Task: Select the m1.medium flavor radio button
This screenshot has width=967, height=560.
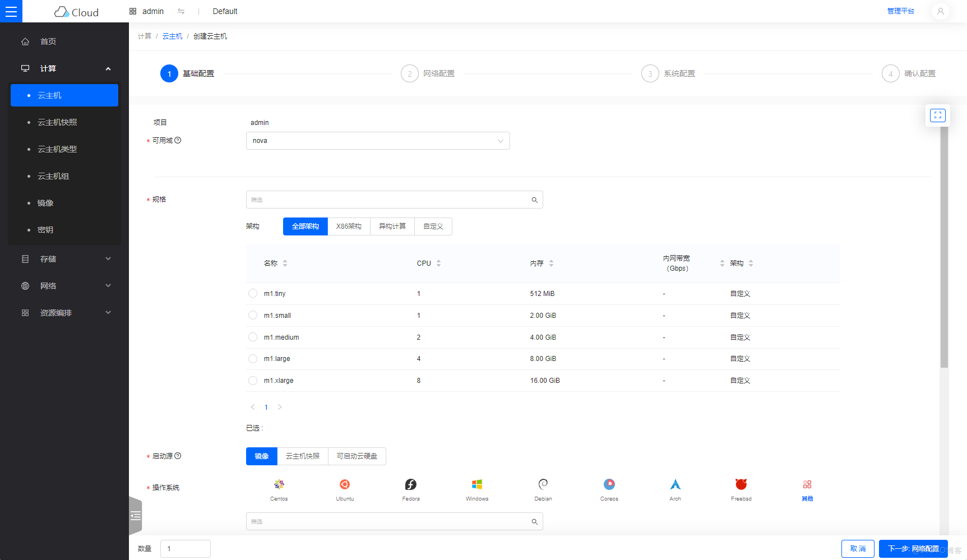Action: click(253, 337)
